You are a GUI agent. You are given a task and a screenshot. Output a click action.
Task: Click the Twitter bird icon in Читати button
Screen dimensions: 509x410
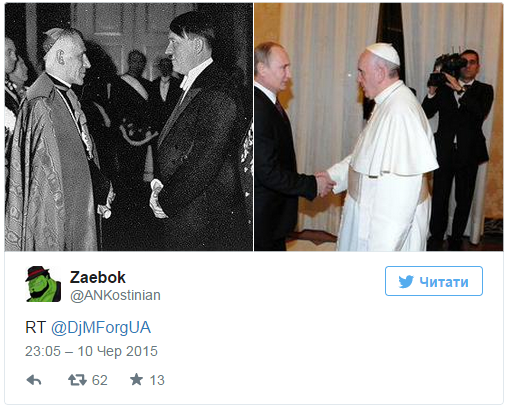[406, 282]
